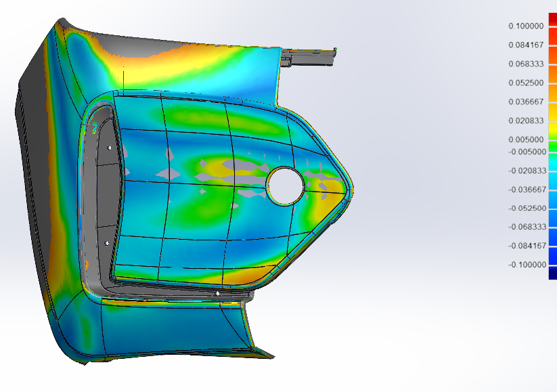Click the 0.005000 legend value

click(x=526, y=139)
